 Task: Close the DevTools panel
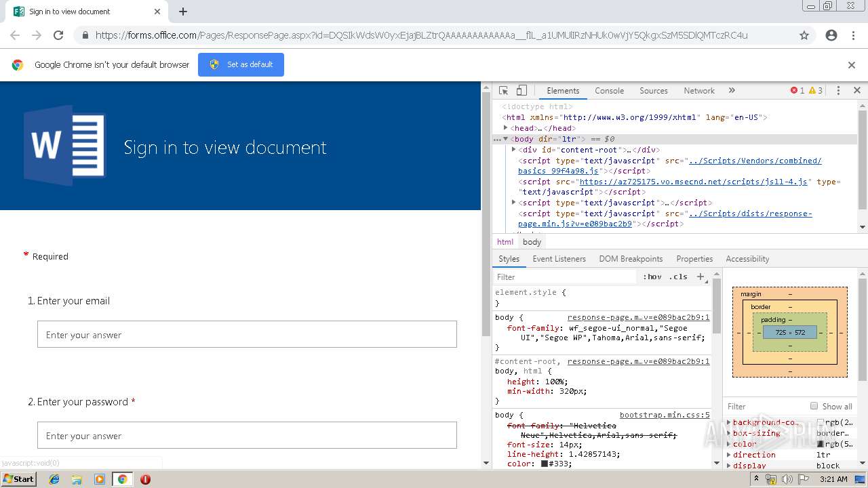[856, 90]
